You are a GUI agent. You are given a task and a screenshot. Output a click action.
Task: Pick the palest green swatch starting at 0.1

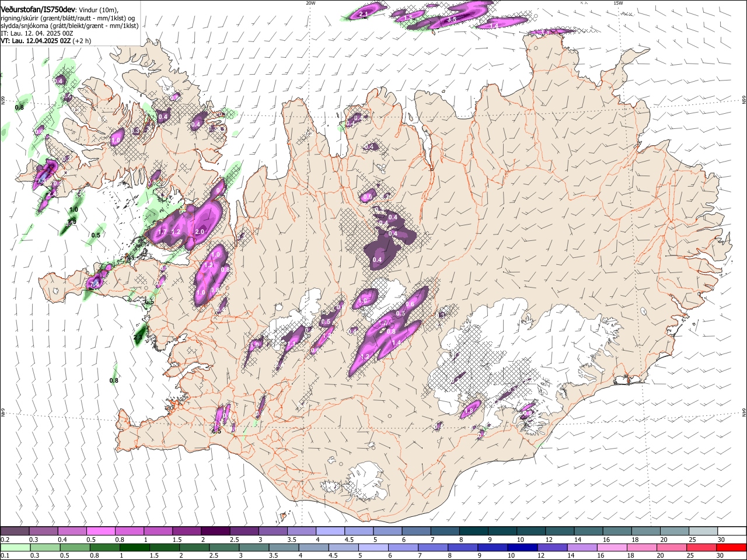click(x=15, y=547)
